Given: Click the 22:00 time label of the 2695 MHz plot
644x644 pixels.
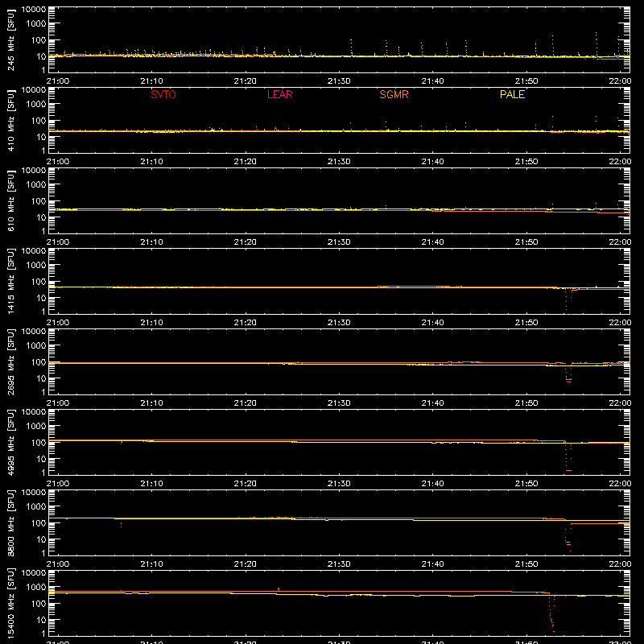Looking at the screenshot, I should [x=620, y=403].
